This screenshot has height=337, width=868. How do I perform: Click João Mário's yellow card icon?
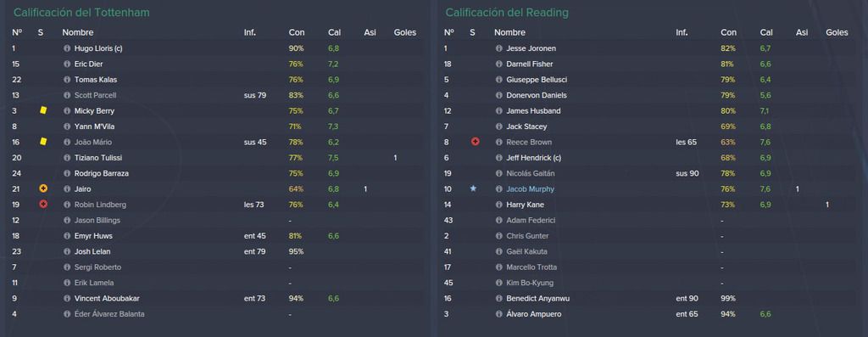click(43, 142)
